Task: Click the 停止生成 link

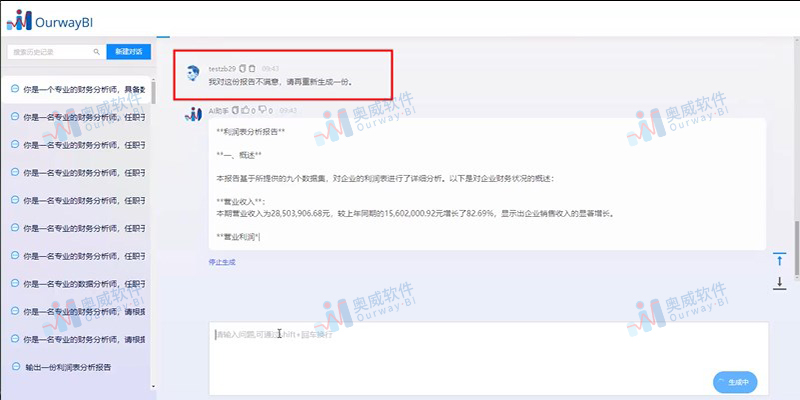Action: click(x=222, y=262)
